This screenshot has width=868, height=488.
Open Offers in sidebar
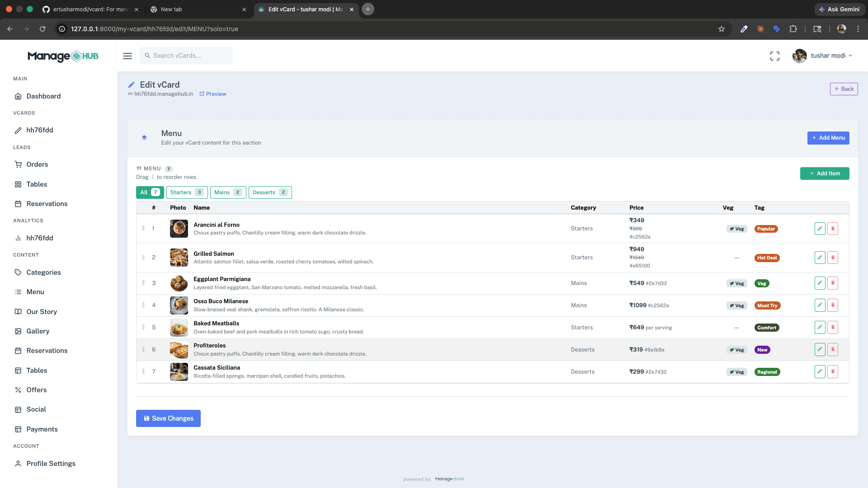tap(37, 390)
